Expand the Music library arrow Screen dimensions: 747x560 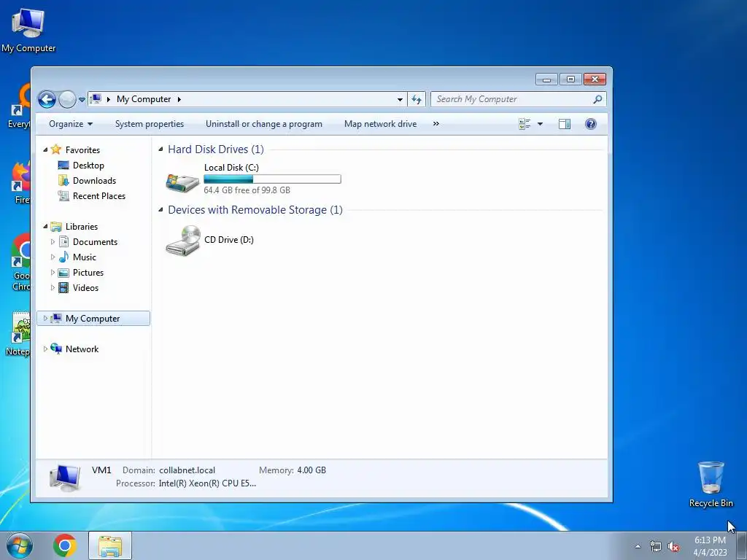pos(53,257)
